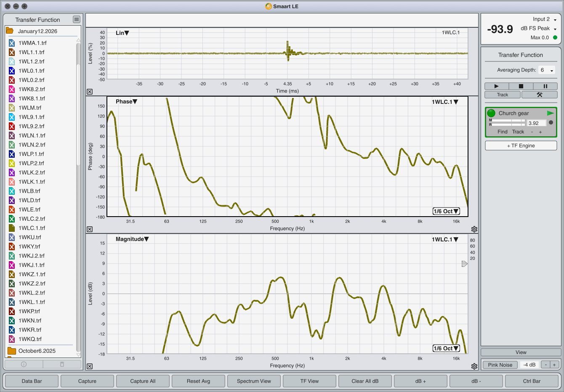Click the Clear All dB button

click(x=365, y=381)
